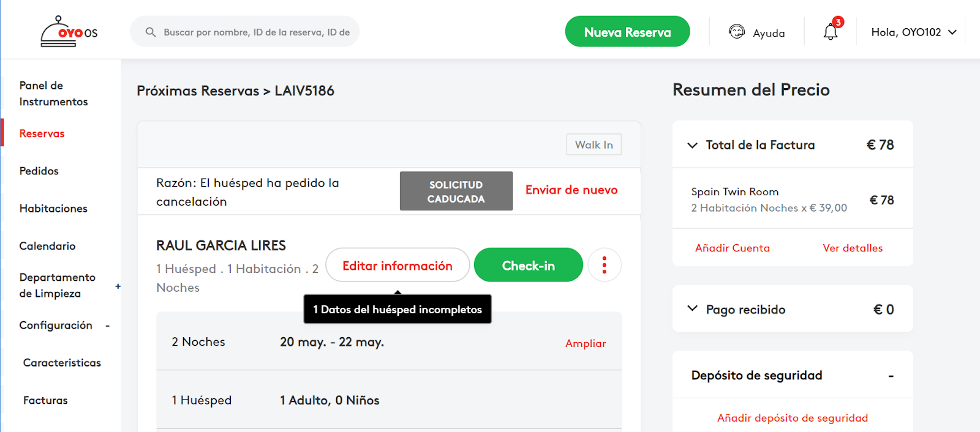The width and height of the screenshot is (980, 432).
Task: Open Departamento de Limpieza menu
Action: point(57,285)
